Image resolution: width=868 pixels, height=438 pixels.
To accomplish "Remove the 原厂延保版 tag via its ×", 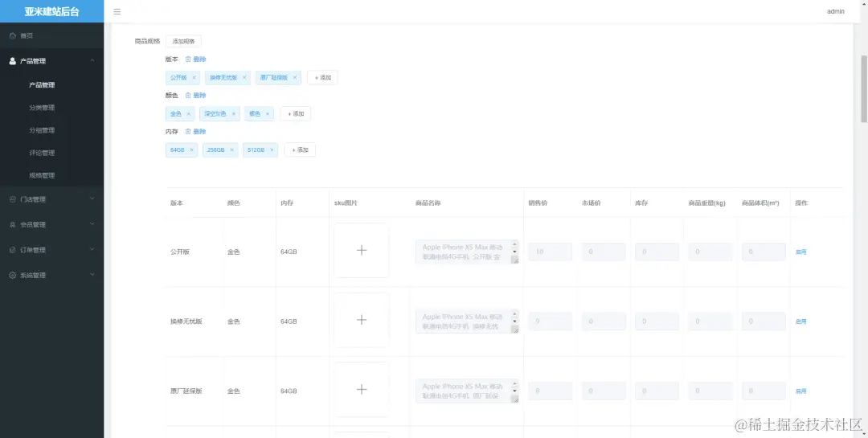I will 294,77.
